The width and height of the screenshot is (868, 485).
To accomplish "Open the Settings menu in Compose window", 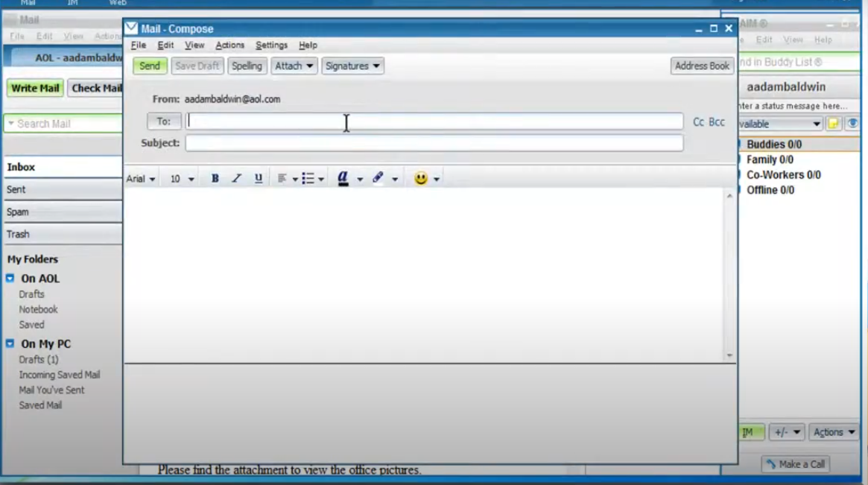I will 271,45.
